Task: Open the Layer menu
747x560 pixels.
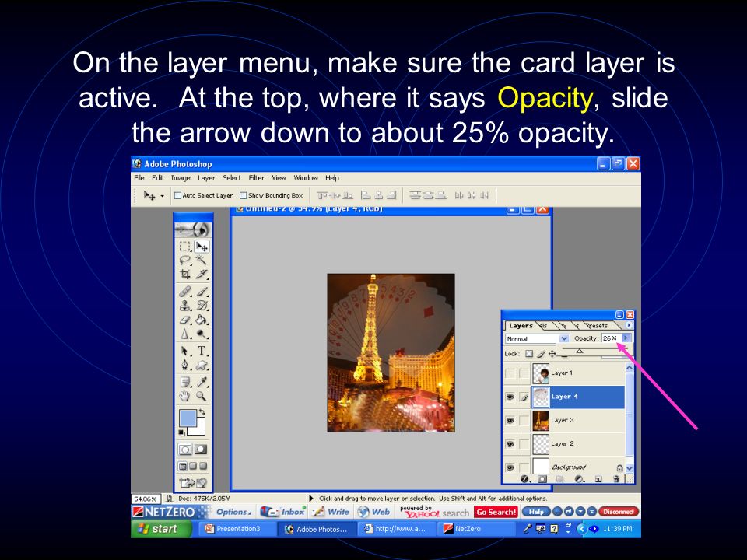Action: coord(206,177)
